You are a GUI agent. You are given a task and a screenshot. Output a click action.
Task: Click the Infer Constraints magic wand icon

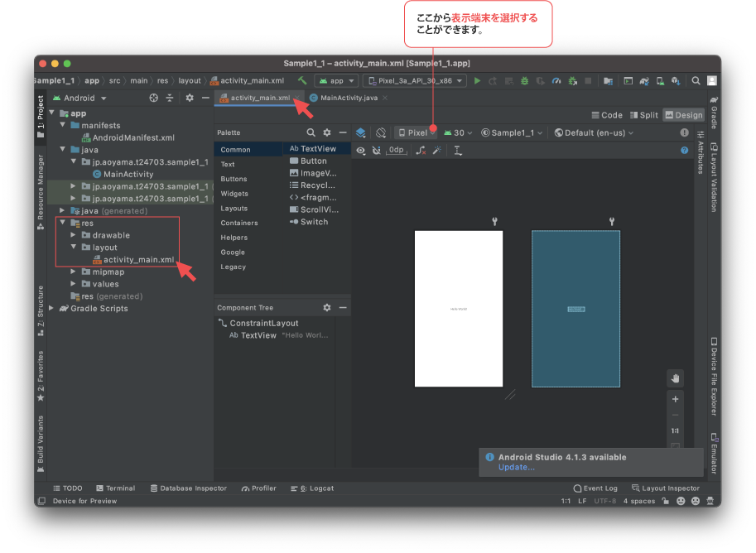[x=437, y=151]
